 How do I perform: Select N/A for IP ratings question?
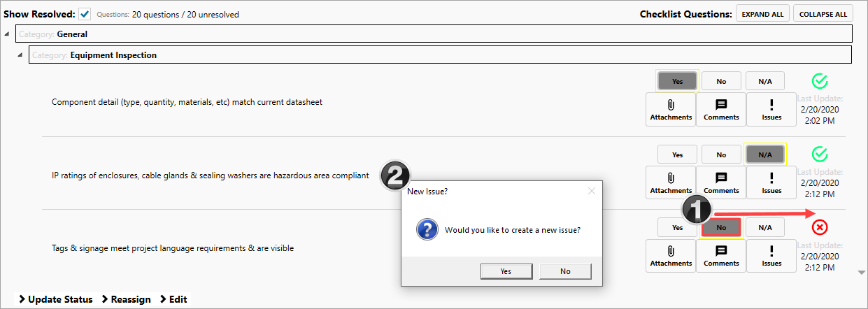[765, 154]
